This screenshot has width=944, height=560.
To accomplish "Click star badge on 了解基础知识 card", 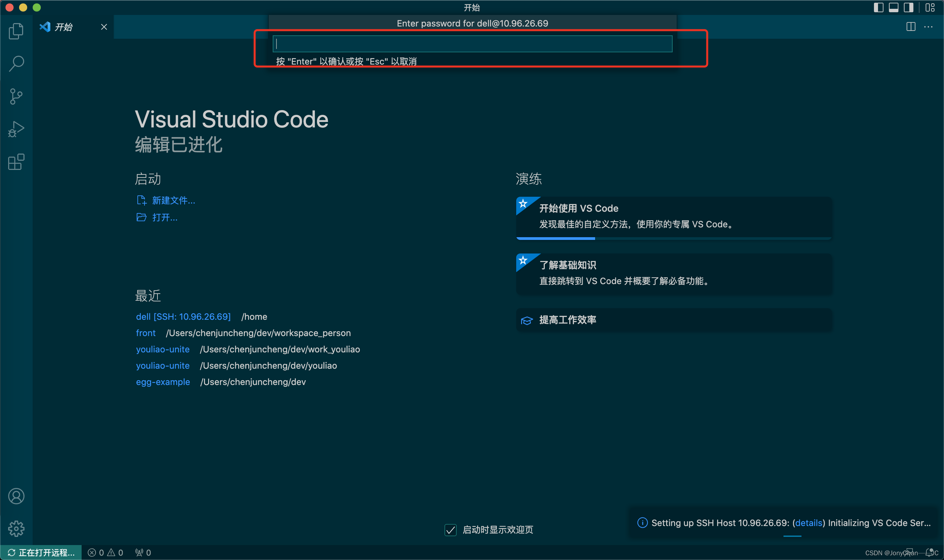I will (523, 260).
